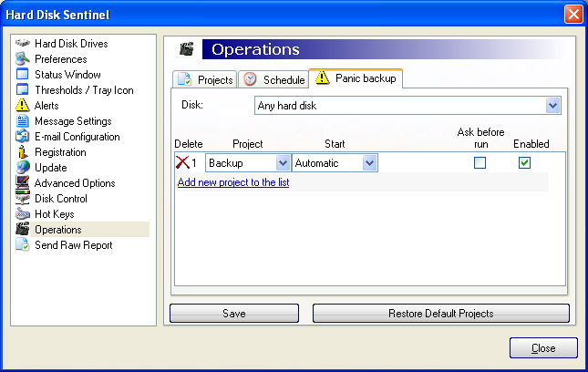Click Add new project to the list link

pyautogui.click(x=233, y=182)
